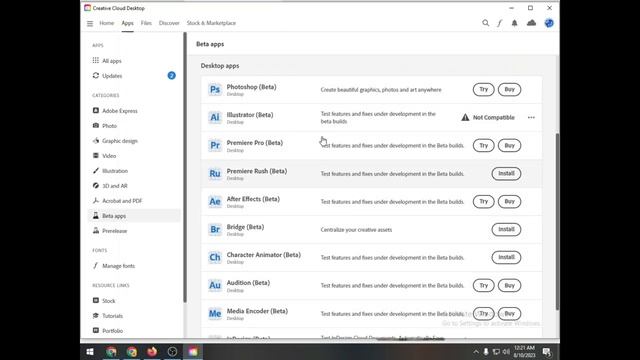Select Beta apps category
Screen dimensions: 640x360
(134, 216)
